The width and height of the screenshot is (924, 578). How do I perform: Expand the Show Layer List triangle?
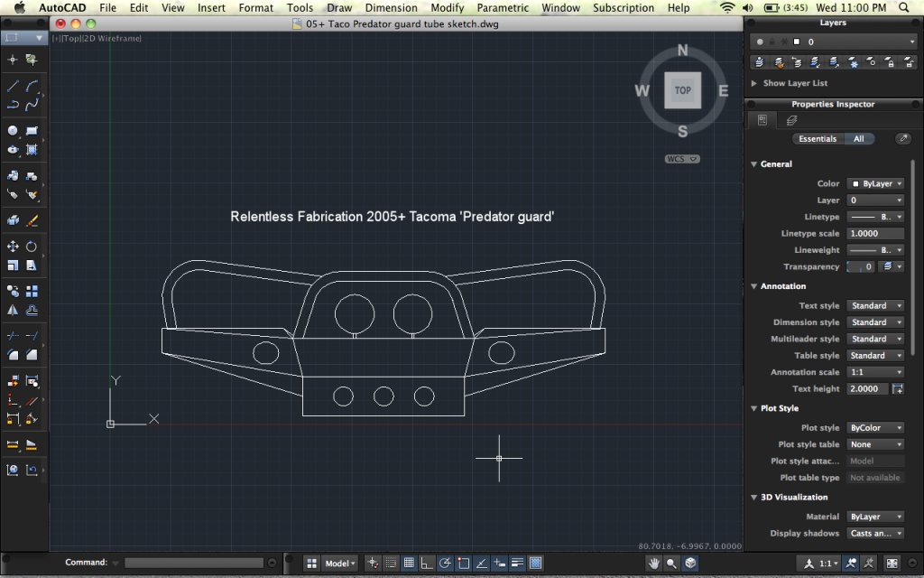(753, 83)
